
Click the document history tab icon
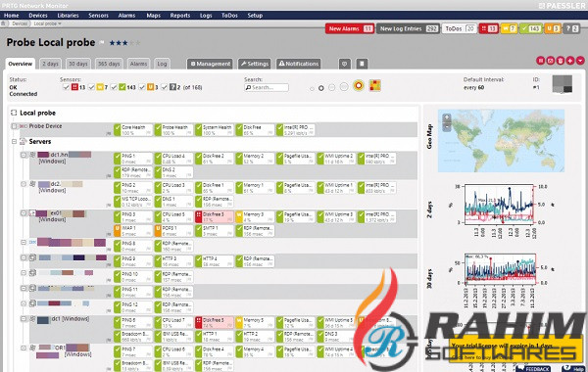[362, 64]
